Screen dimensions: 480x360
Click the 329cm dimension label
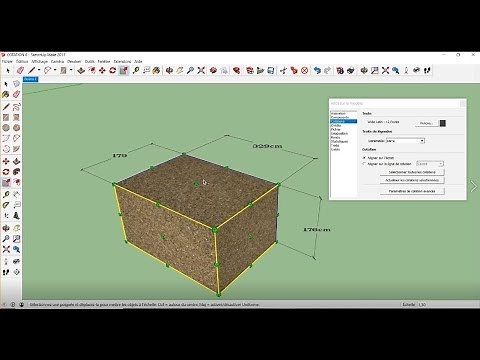[x=267, y=146]
